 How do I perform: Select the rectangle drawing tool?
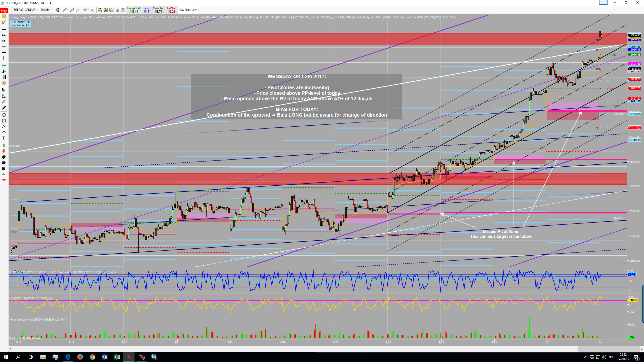(4, 121)
